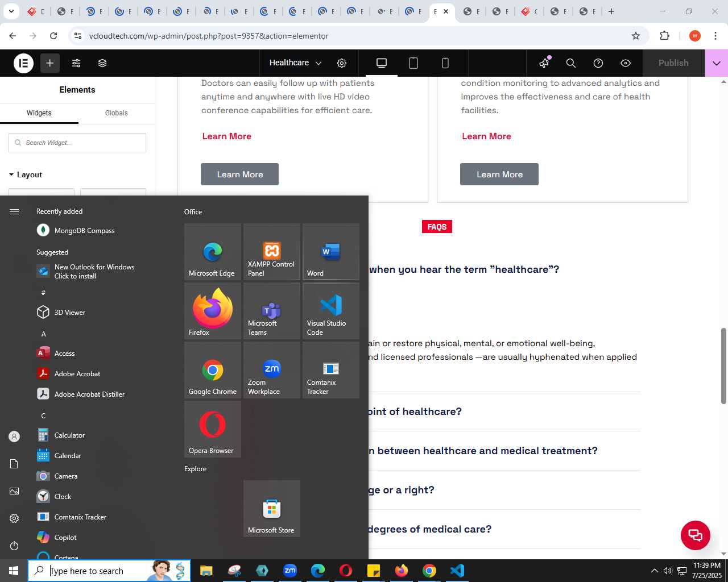The width and height of the screenshot is (728, 582).
Task: Open the red chat bubble button
Action: 696,535
